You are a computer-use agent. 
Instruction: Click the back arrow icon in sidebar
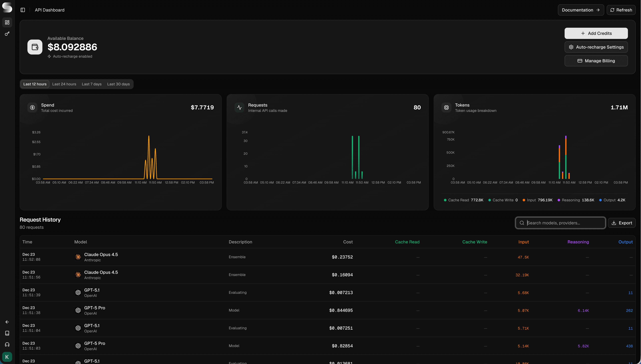pos(7,322)
